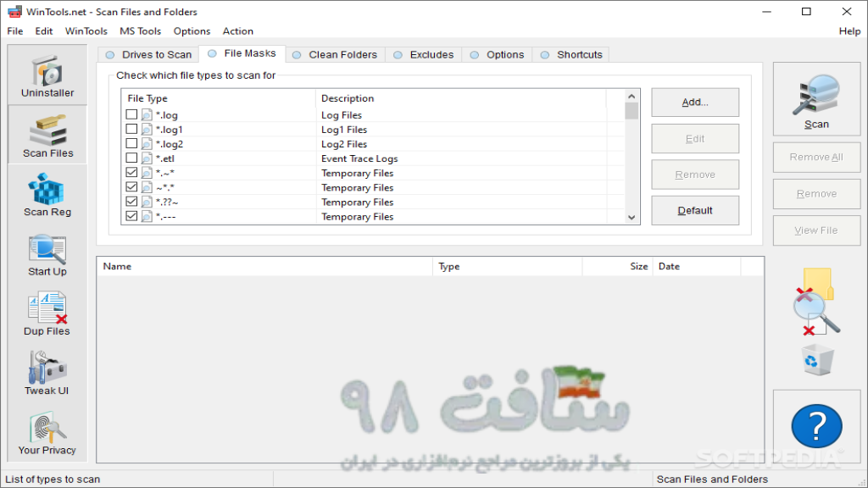
Task: Click the file type list scroll down arrow
Action: pyautogui.click(x=632, y=218)
